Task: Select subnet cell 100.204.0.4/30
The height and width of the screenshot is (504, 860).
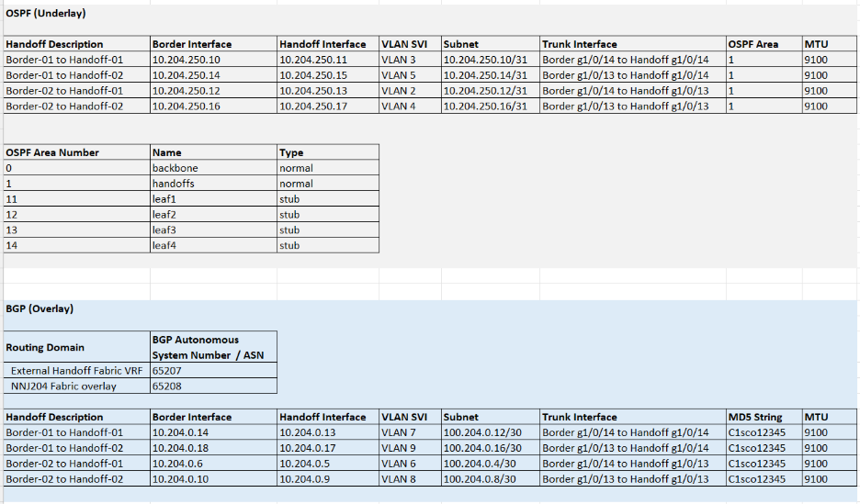Action: [x=491, y=464]
